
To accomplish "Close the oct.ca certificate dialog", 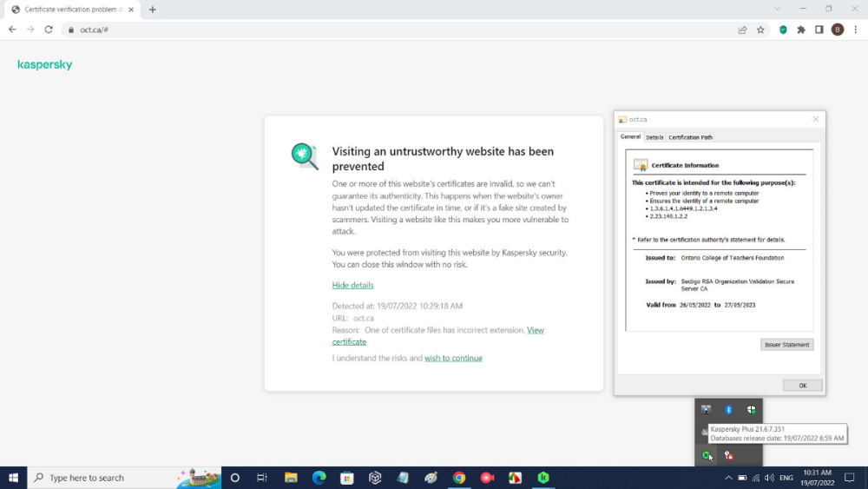I will (815, 119).
